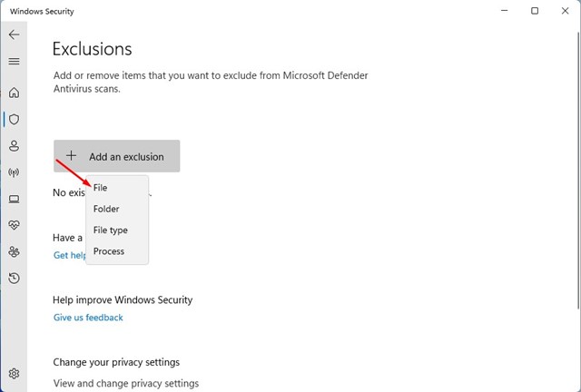Open Family options icon
This screenshot has width=581, height=392.
[15, 252]
